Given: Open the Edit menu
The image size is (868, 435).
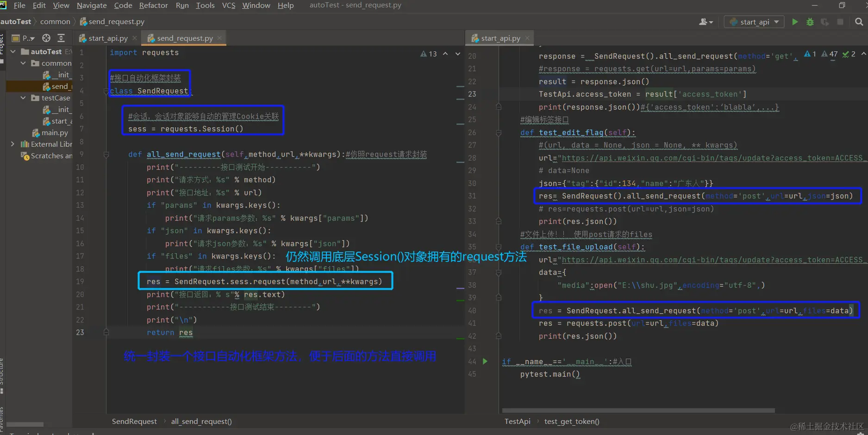Looking at the screenshot, I should point(39,6).
